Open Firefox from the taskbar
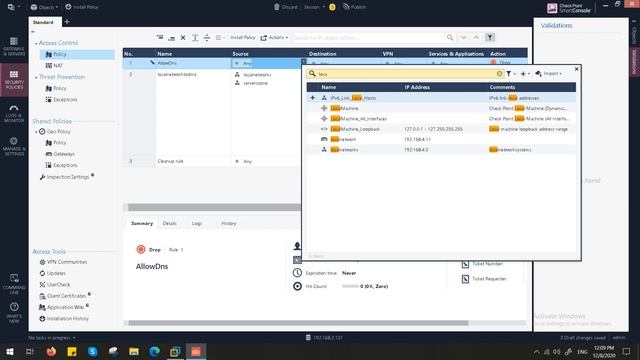The width and height of the screenshot is (640, 360). 51,351
